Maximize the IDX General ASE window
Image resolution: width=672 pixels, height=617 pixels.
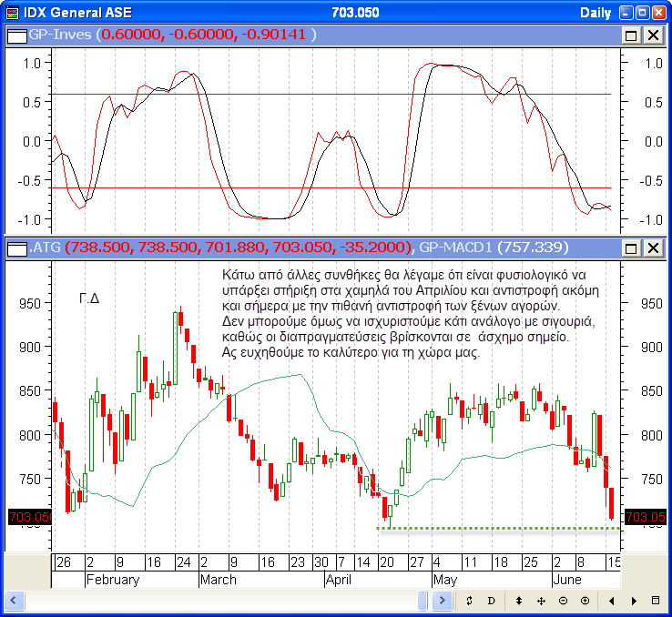(x=643, y=13)
